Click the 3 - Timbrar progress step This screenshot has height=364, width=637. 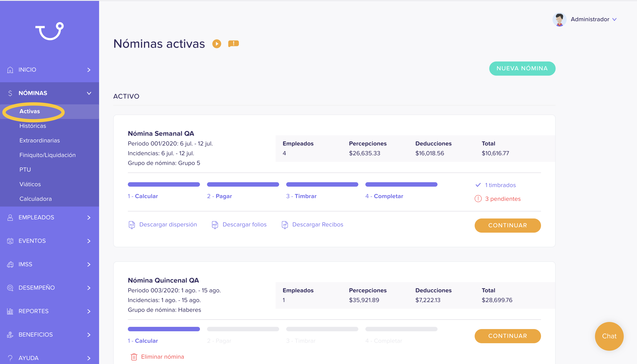pos(301,196)
